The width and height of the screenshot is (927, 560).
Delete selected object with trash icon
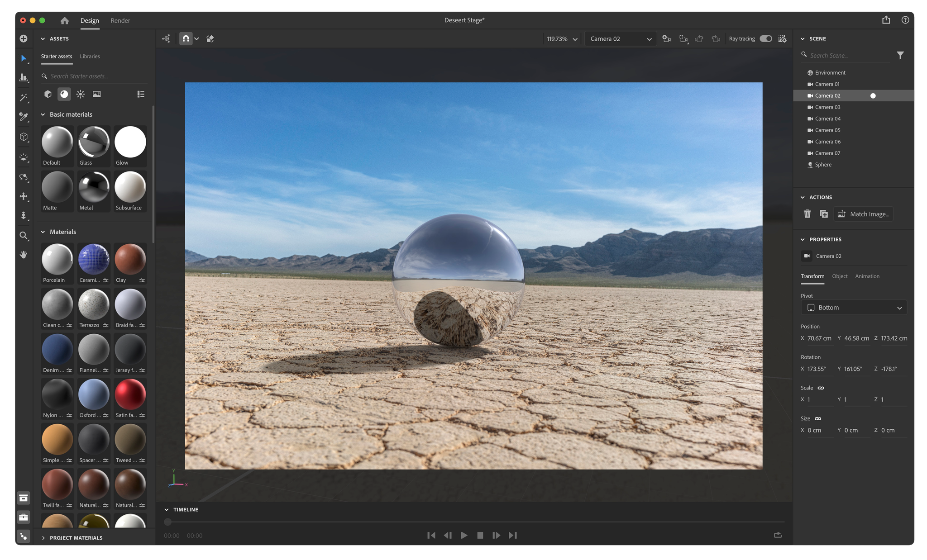pos(807,214)
